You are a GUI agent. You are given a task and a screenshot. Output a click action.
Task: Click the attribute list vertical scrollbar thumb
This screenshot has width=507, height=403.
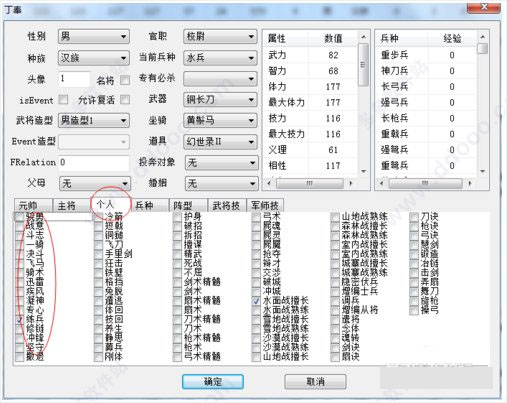363,64
